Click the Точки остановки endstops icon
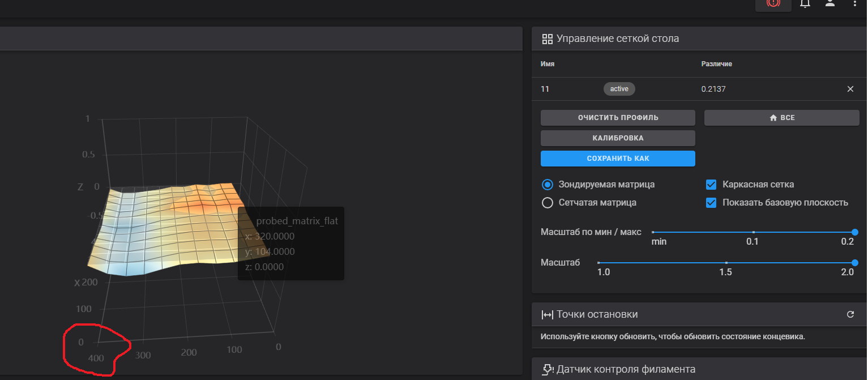868x380 pixels. [x=547, y=314]
